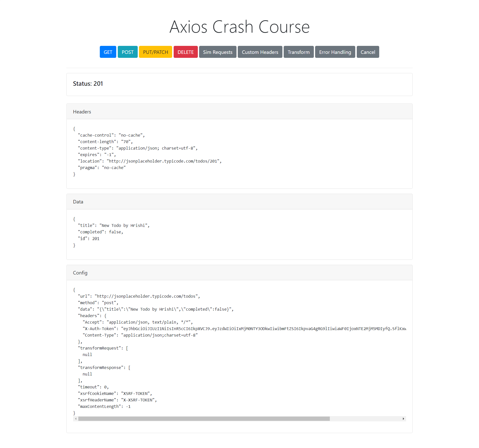Click the Status: 201 text
The image size is (479, 448).
tap(88, 84)
